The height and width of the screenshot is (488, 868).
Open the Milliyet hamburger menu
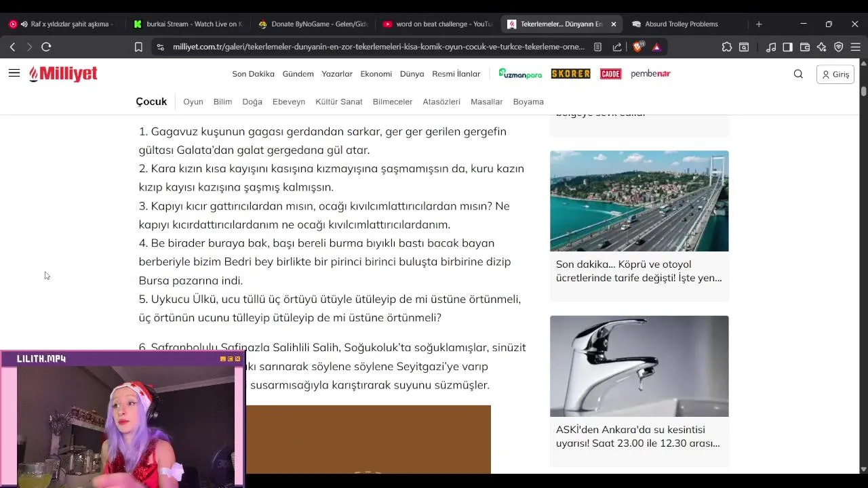tap(14, 73)
